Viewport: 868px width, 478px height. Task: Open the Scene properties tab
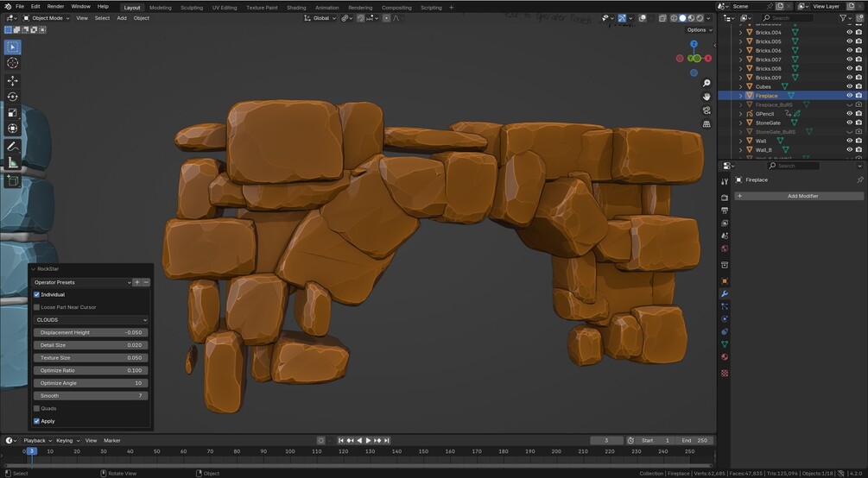pos(724,236)
